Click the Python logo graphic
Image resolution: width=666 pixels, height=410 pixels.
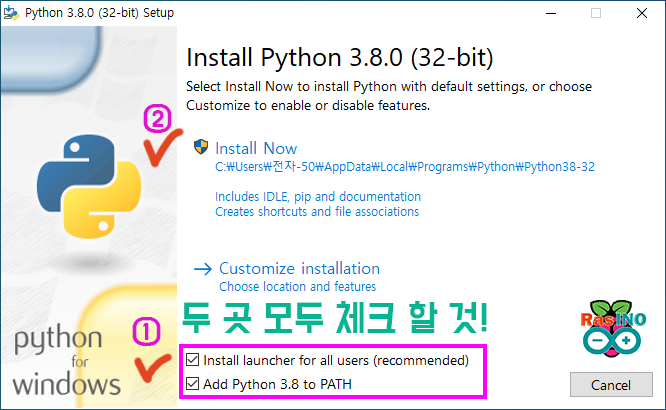pos(89,187)
